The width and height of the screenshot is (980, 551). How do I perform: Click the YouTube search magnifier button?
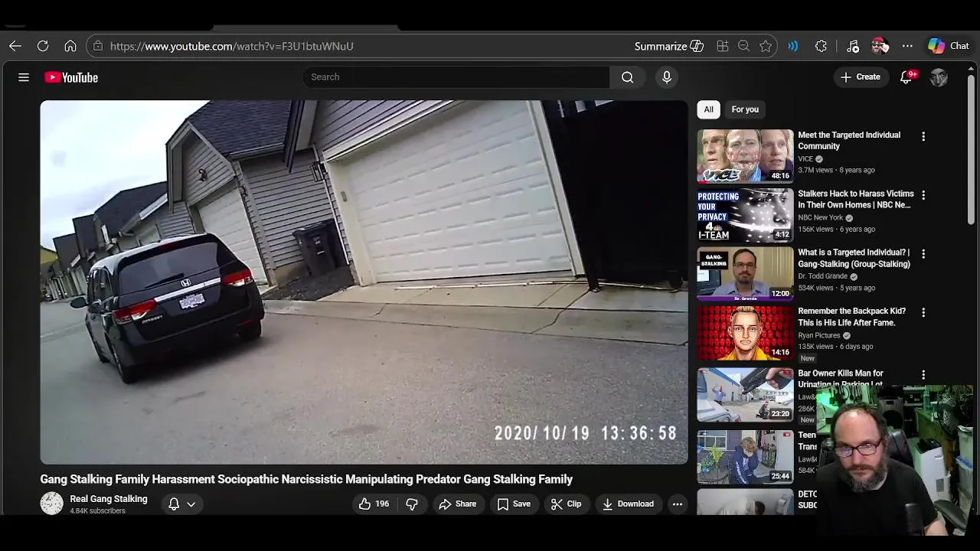pyautogui.click(x=627, y=77)
